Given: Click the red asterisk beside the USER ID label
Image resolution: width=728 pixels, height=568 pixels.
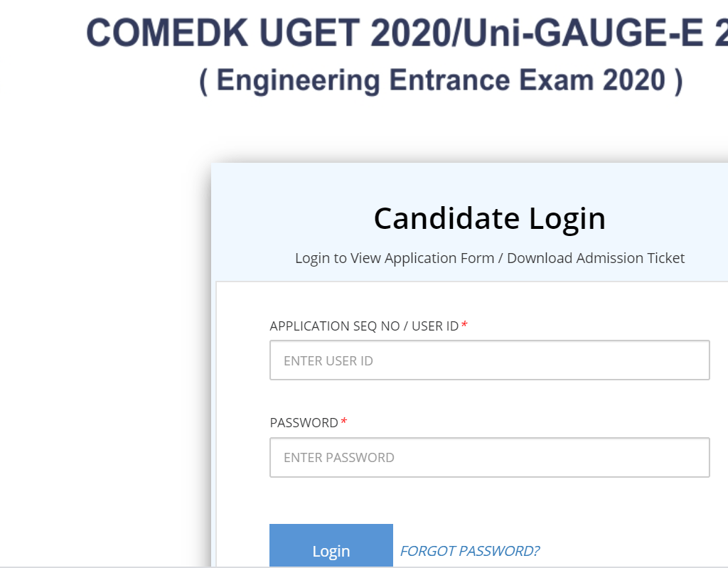Looking at the screenshot, I should coord(464,326).
